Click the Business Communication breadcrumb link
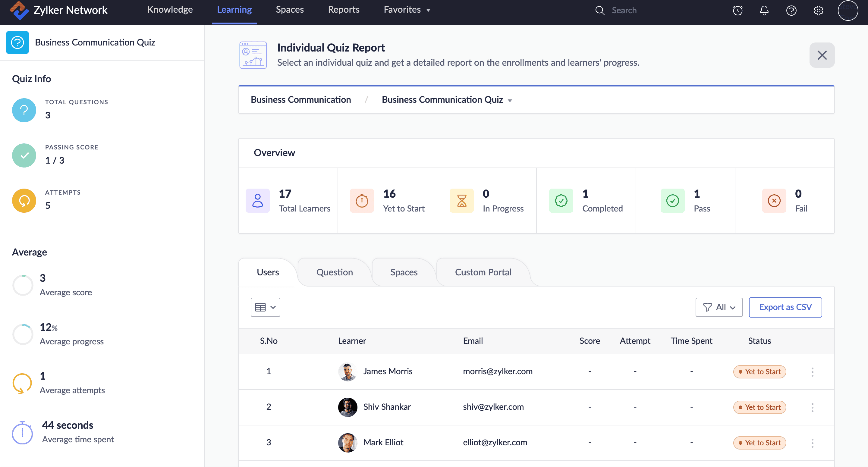This screenshot has height=467, width=868. tap(300, 100)
